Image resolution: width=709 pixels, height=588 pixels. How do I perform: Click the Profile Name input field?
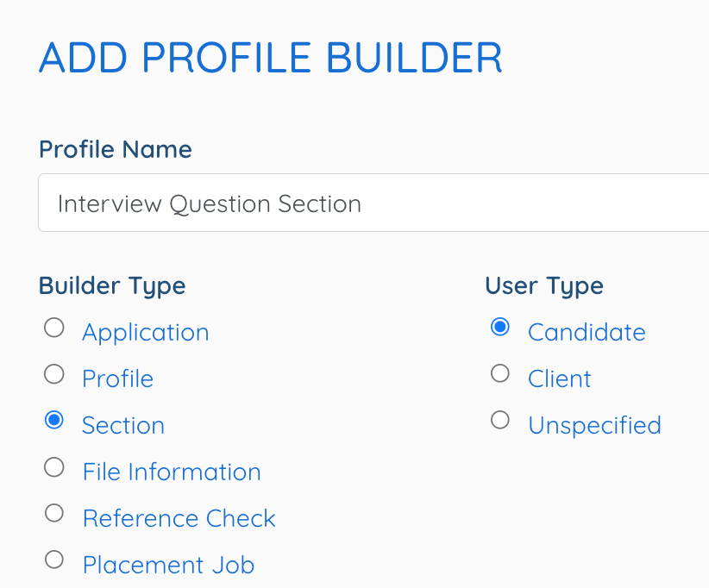pyautogui.click(x=371, y=203)
